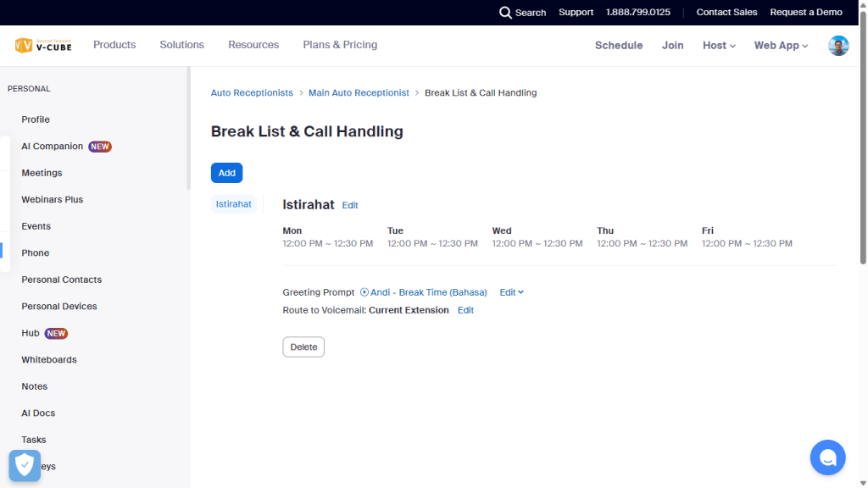This screenshot has width=868, height=488.
Task: Click the browser shield extension icon
Action: click(x=24, y=465)
